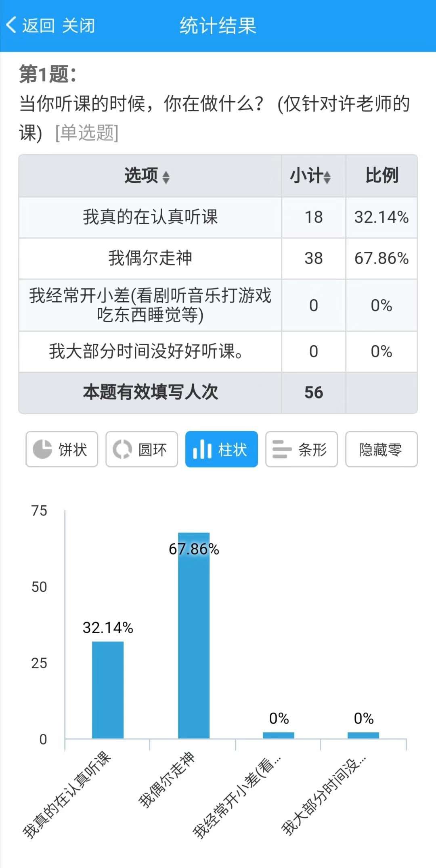Switch chart to 饼状 pie view

(x=62, y=449)
